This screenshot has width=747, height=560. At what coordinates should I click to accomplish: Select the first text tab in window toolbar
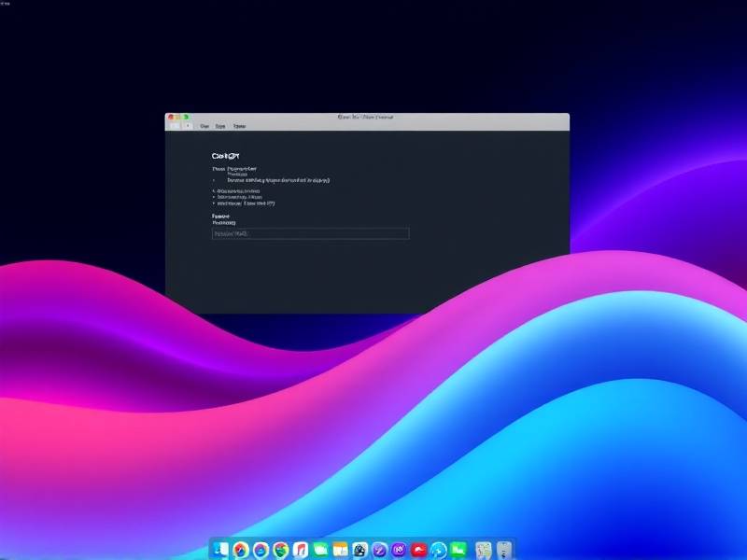[x=204, y=125]
